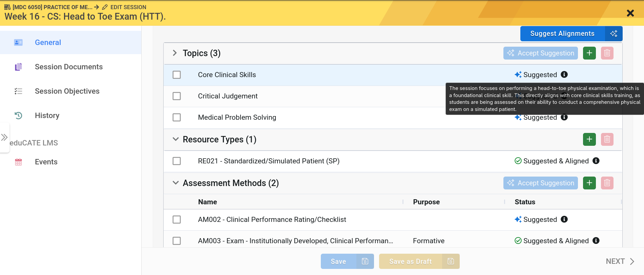Select the Critical Judgement topic text
This screenshot has height=275, width=644.
pos(228,96)
